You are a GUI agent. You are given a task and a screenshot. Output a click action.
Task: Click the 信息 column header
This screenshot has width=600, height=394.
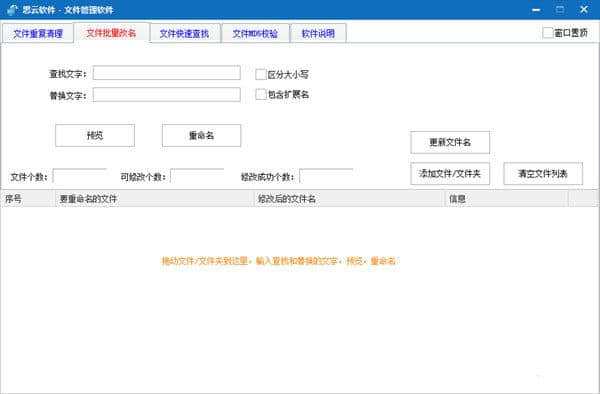tap(507, 199)
